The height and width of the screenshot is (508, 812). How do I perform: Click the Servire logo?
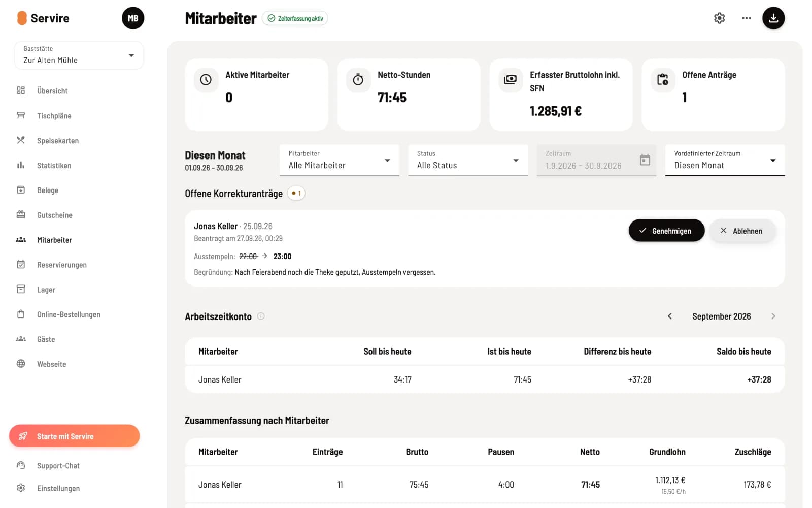click(x=43, y=18)
